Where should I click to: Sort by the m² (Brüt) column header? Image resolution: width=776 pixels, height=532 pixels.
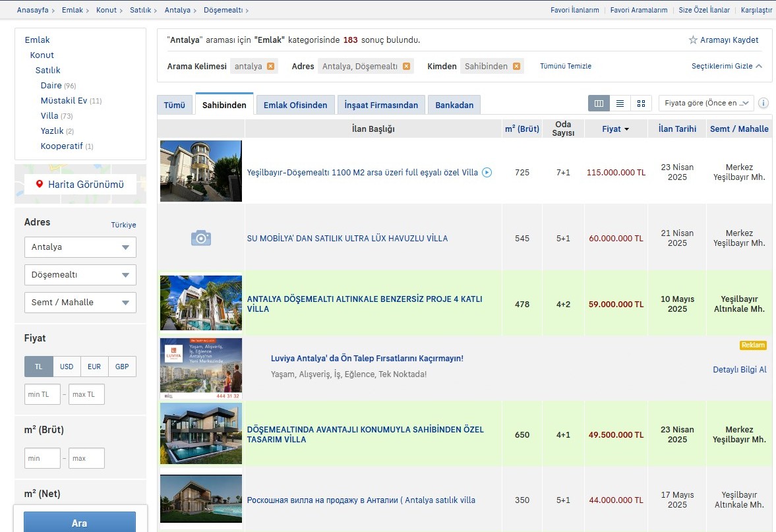[522, 129]
